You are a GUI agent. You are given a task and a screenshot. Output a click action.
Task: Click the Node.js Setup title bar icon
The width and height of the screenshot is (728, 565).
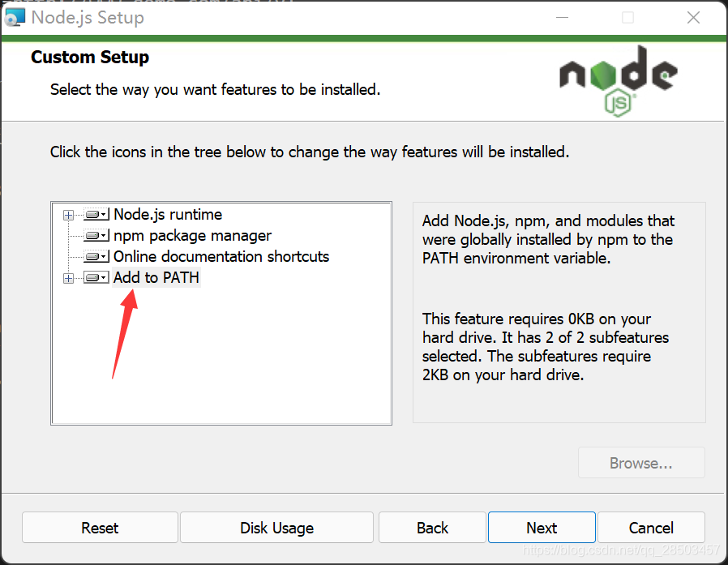tap(15, 17)
